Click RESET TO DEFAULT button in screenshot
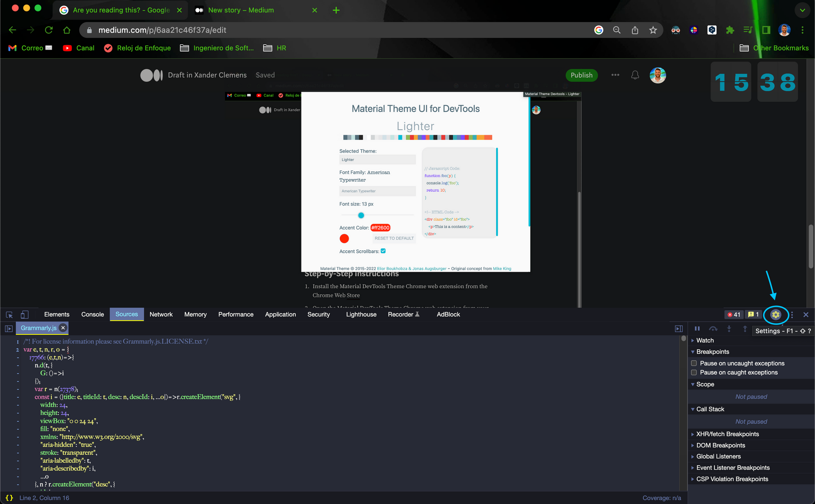Image resolution: width=815 pixels, height=504 pixels. [394, 238]
